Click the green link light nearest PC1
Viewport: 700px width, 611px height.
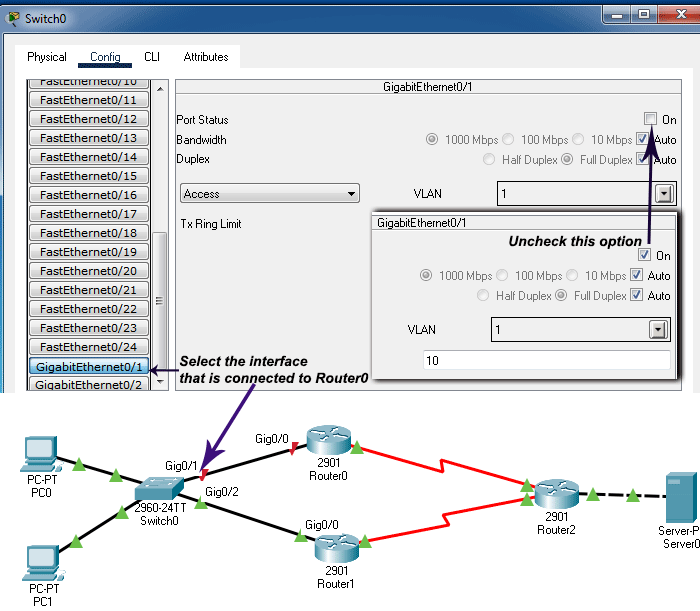(x=76, y=541)
